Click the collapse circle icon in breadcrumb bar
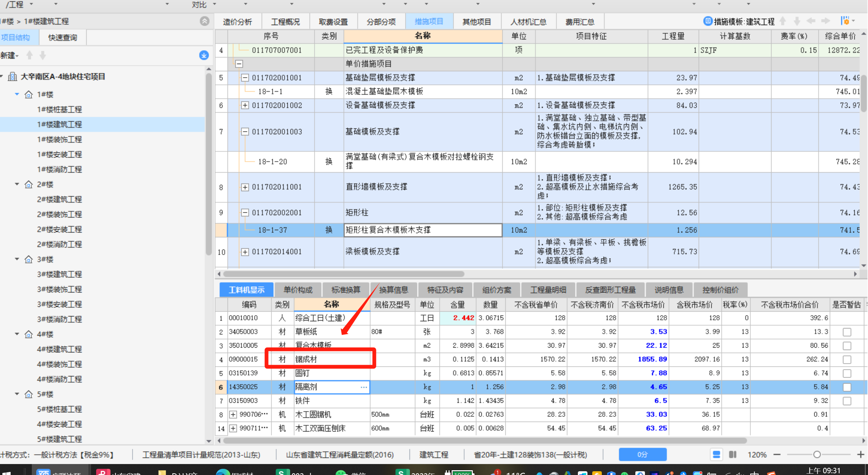Image resolution: width=868 pixels, height=475 pixels. coord(204,21)
